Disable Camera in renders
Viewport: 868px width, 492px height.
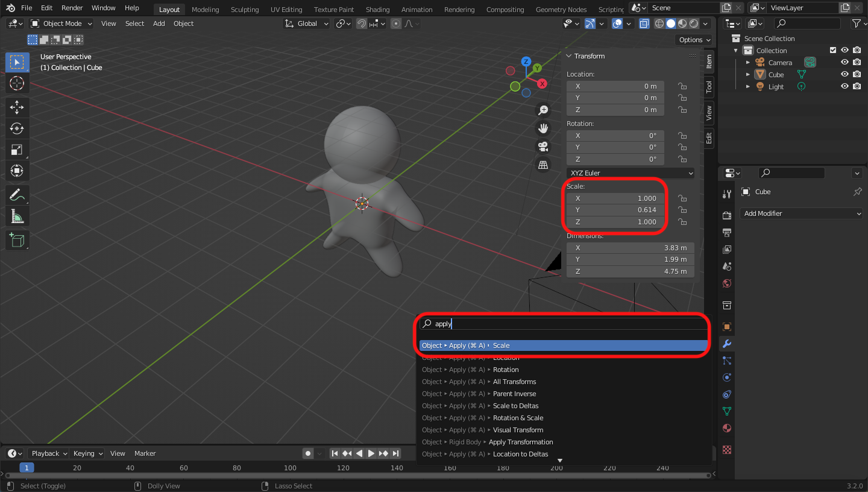click(x=857, y=62)
